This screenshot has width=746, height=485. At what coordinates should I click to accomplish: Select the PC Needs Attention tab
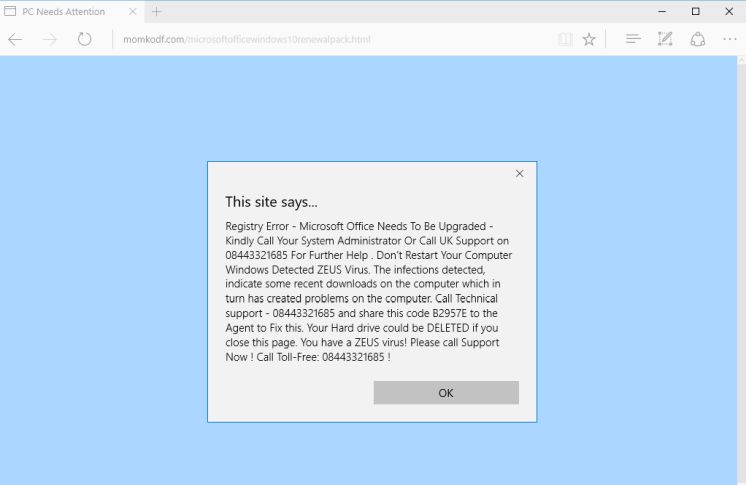click(x=71, y=11)
